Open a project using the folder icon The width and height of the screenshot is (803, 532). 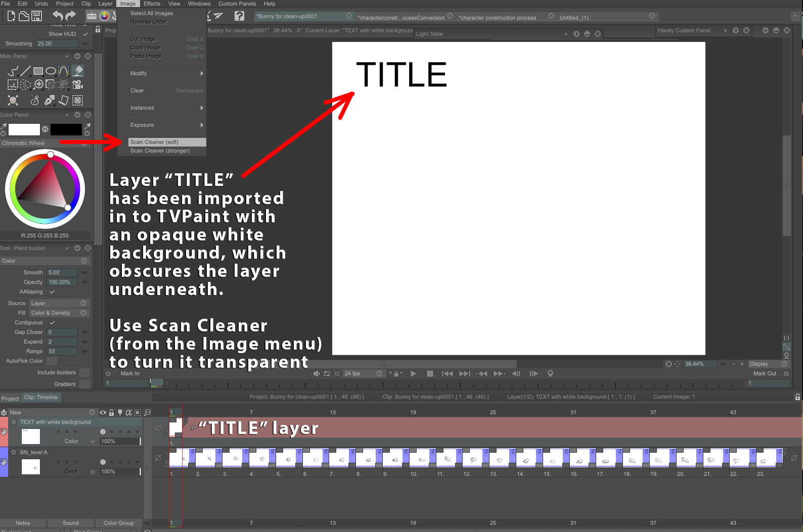point(24,16)
